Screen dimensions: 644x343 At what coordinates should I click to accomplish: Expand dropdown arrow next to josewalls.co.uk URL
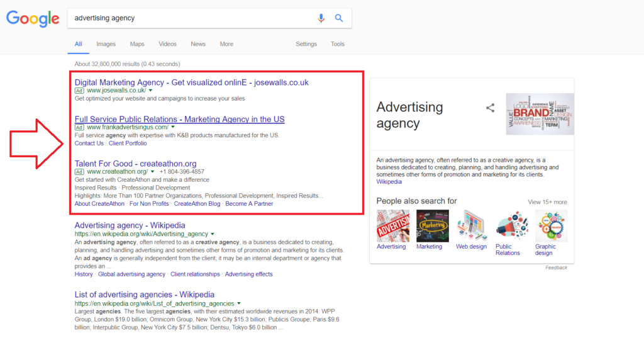point(150,91)
